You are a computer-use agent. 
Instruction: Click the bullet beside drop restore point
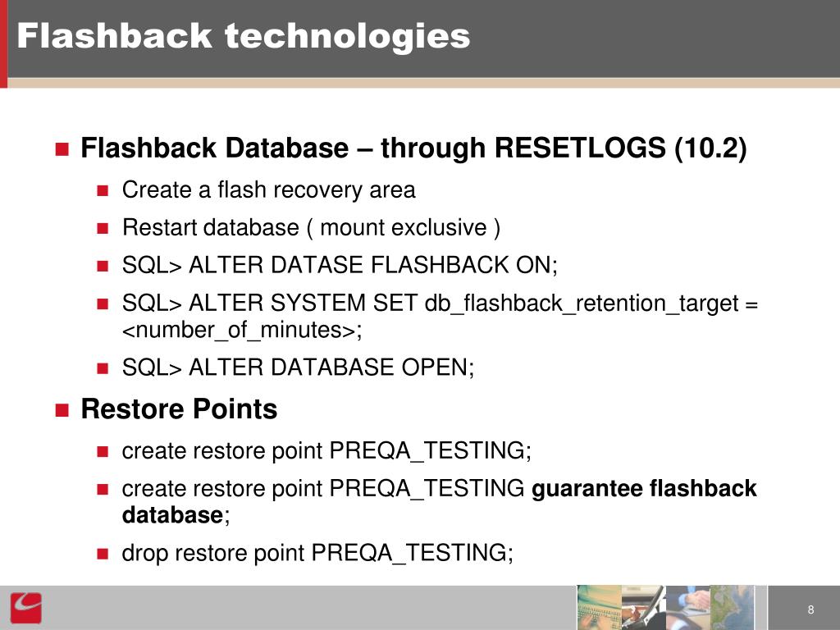103,554
